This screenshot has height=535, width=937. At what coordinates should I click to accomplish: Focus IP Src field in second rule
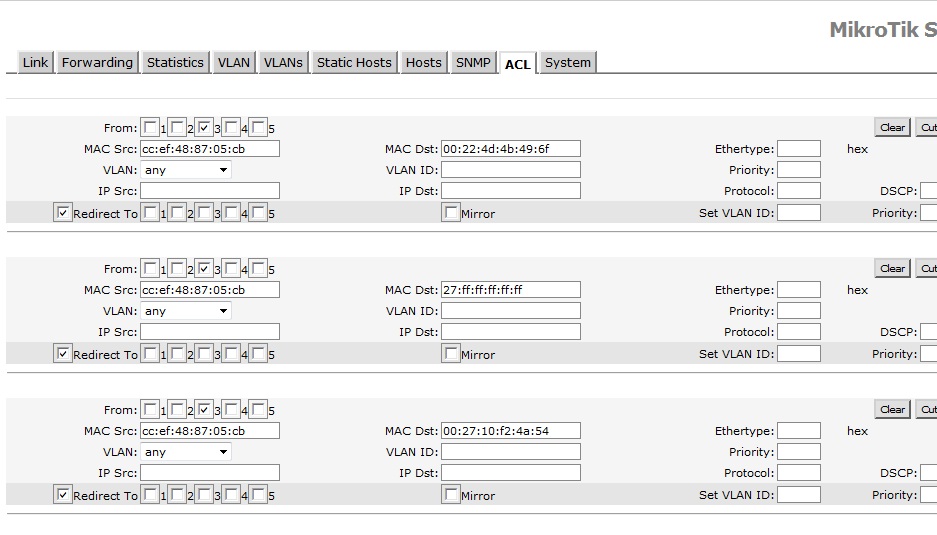pyautogui.click(x=210, y=332)
